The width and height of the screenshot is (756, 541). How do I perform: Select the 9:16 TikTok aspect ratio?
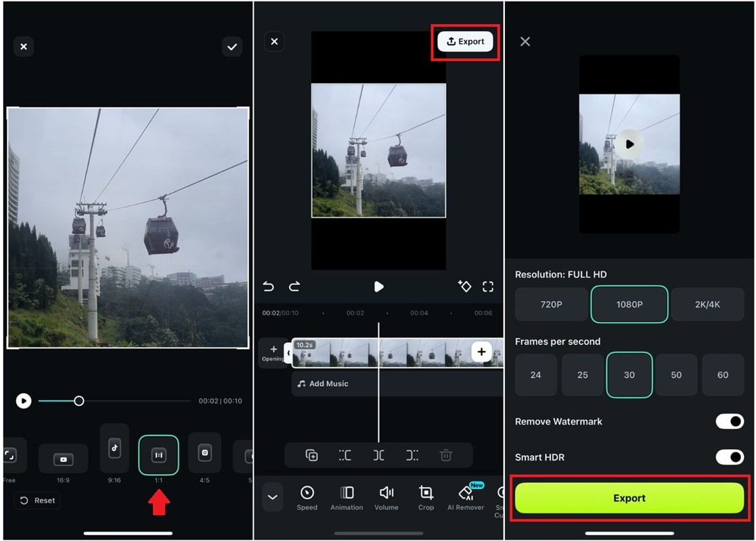tap(114, 448)
